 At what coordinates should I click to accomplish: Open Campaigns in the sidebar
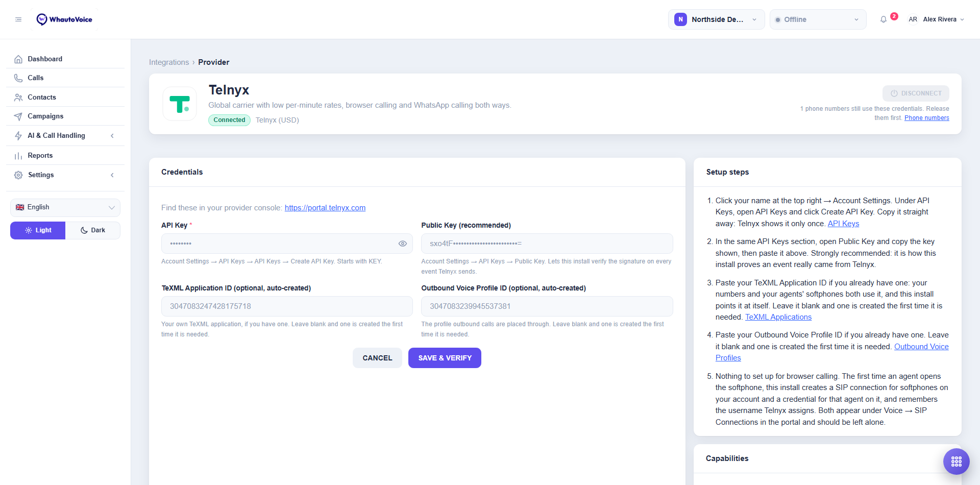(65, 116)
